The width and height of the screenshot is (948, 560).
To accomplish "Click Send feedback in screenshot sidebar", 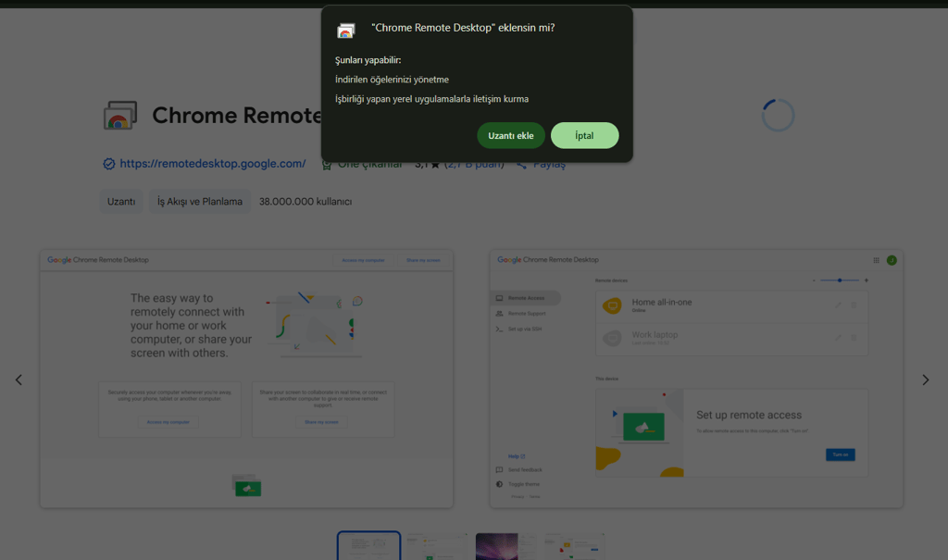I will [519, 470].
